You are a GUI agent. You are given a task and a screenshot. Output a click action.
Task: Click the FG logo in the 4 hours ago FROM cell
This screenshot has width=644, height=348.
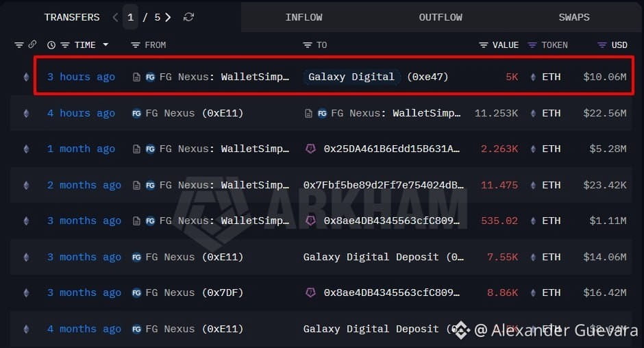[x=136, y=113]
